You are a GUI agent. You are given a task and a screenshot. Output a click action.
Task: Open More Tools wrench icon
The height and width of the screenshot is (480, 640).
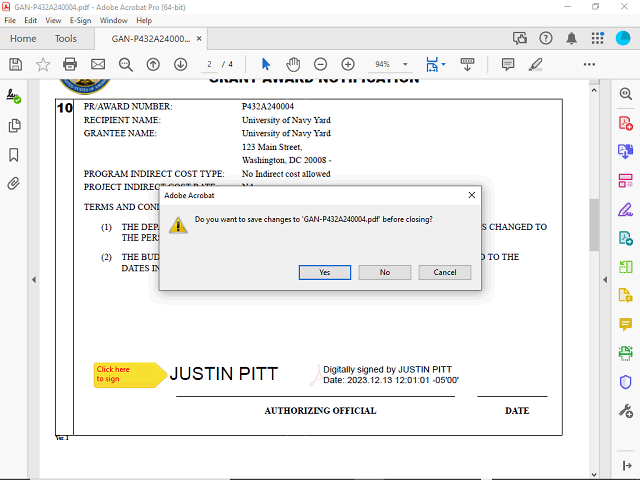626,411
